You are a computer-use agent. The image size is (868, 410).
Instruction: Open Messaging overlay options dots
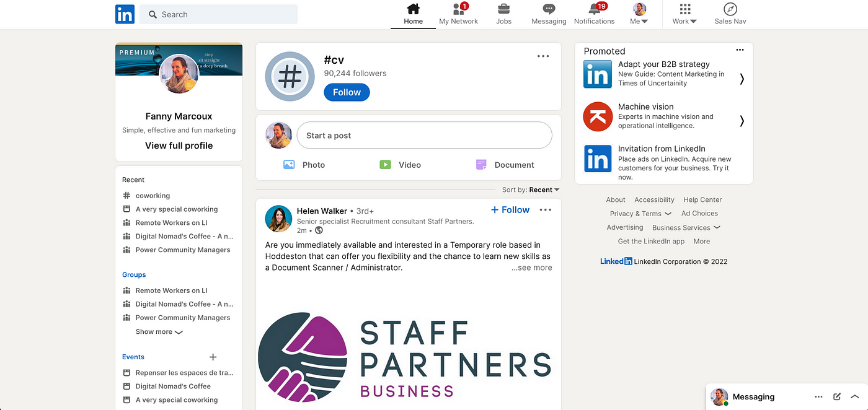[818, 396]
